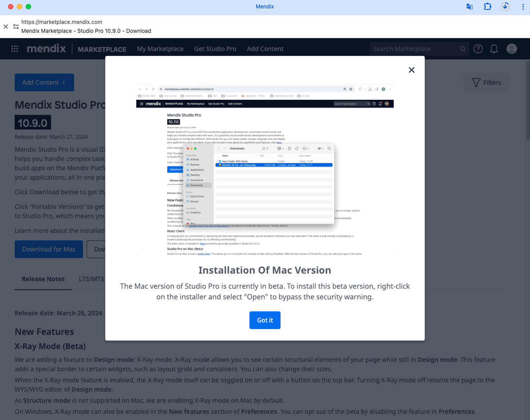Open the extensions puzzle icon
The width and height of the screenshot is (530, 420).
point(487,6)
